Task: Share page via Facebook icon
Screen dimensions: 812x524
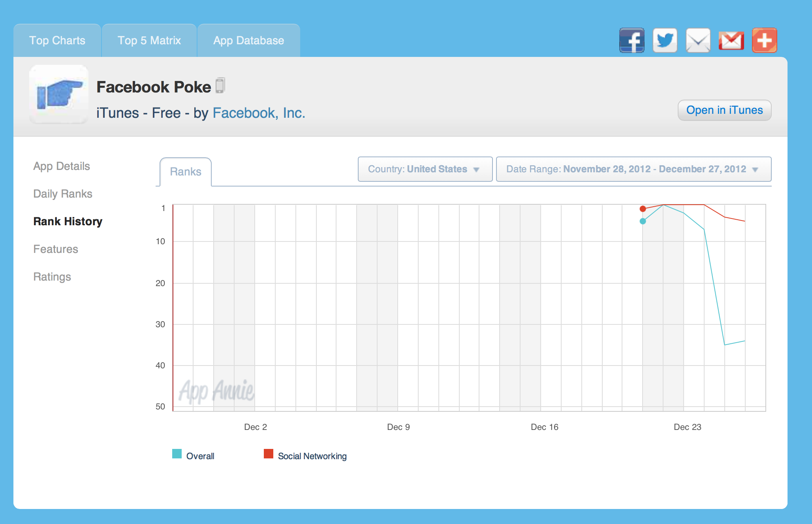Action: point(632,40)
